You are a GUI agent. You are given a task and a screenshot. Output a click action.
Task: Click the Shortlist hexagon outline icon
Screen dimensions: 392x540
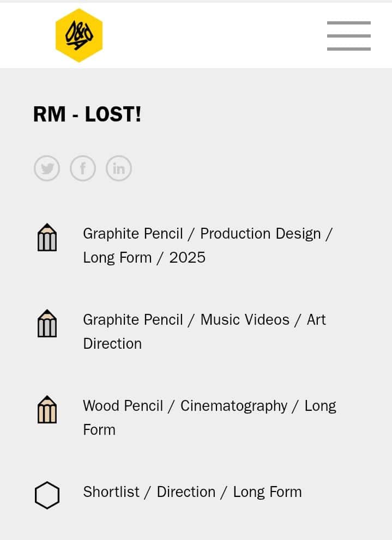click(47, 495)
